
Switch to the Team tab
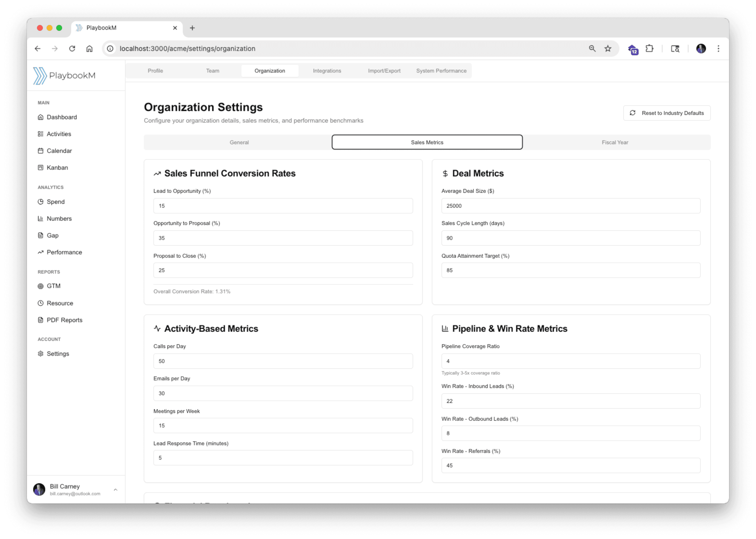(212, 71)
